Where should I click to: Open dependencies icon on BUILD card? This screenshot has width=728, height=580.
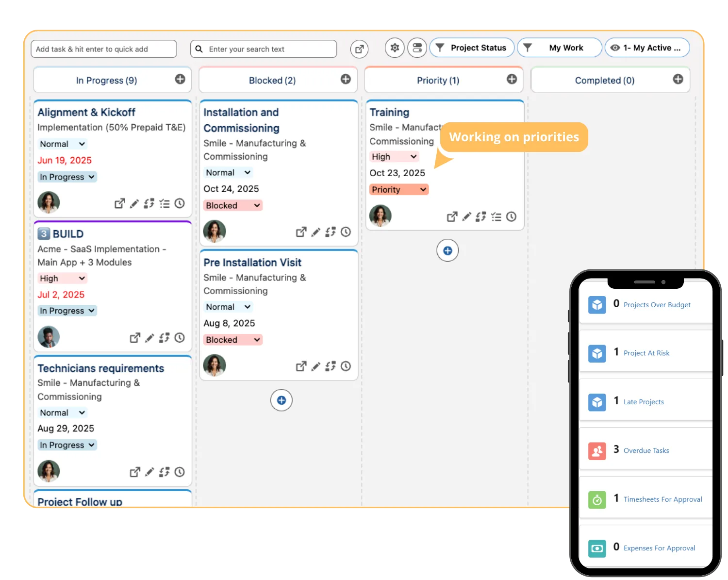click(x=165, y=338)
